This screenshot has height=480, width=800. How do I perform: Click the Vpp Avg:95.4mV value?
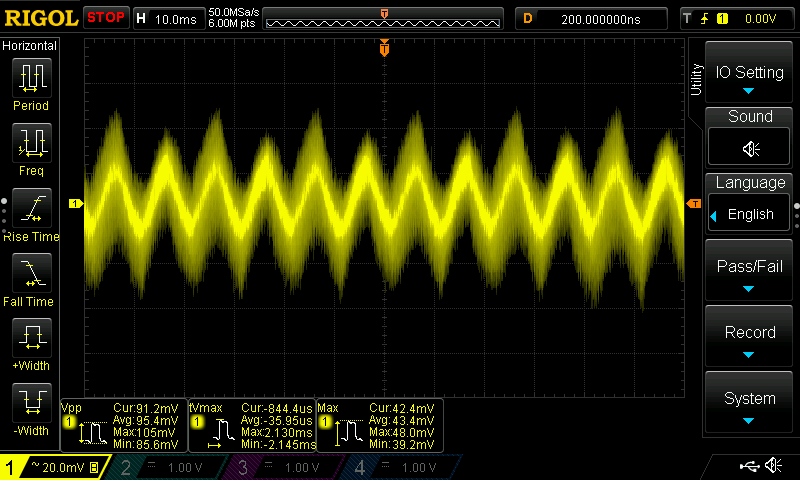tap(145, 421)
